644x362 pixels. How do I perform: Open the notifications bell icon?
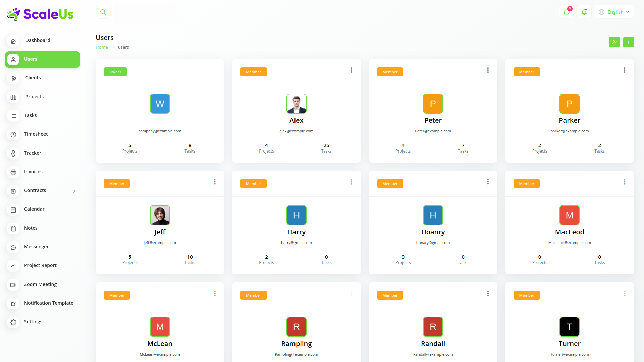pyautogui.click(x=584, y=12)
